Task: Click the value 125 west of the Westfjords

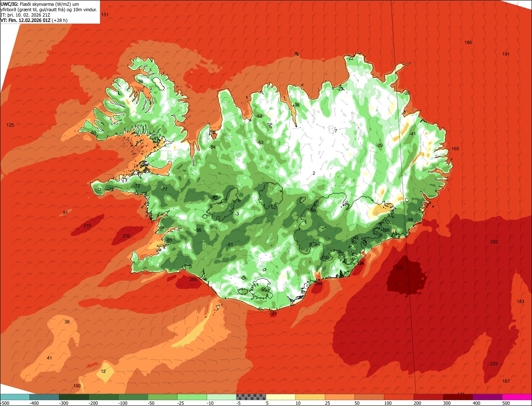Action: (10, 125)
